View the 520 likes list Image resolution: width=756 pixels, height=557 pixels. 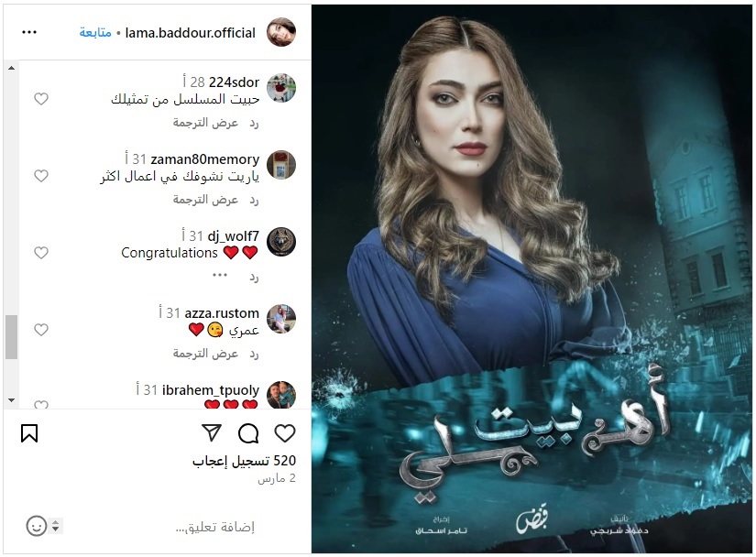[244, 461]
